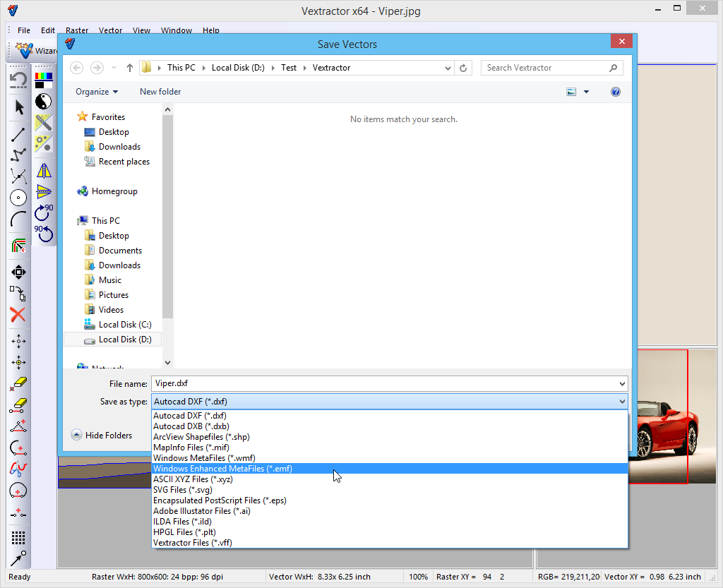723x588 pixels.
Task: Open the color palette swatch tool
Action: pos(44,79)
